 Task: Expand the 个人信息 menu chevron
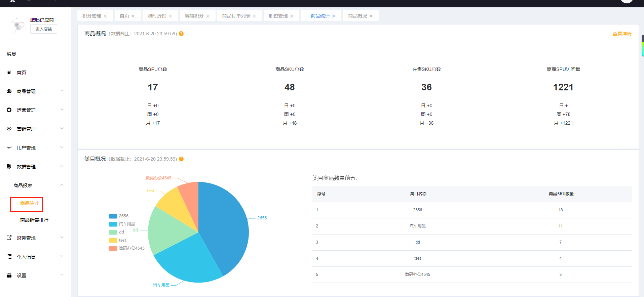62,256
